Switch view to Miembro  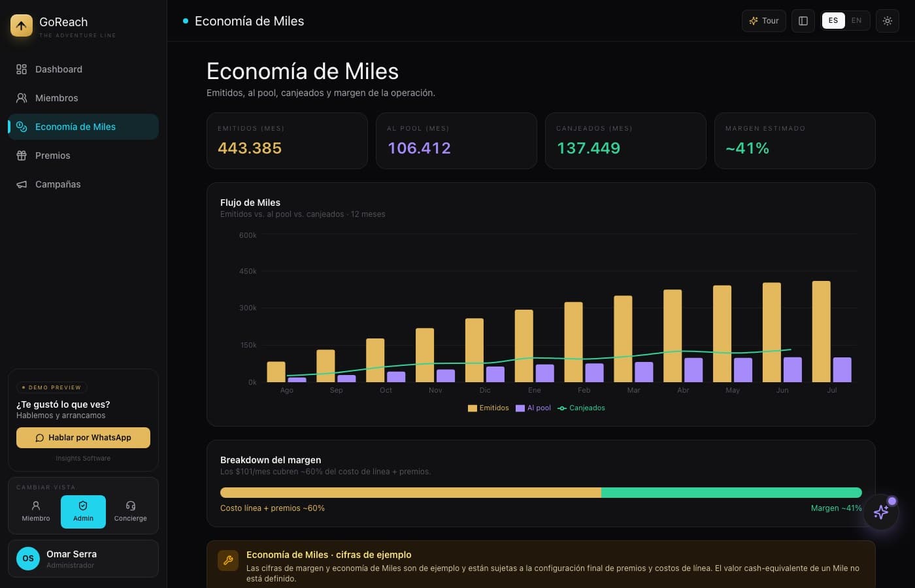click(36, 512)
